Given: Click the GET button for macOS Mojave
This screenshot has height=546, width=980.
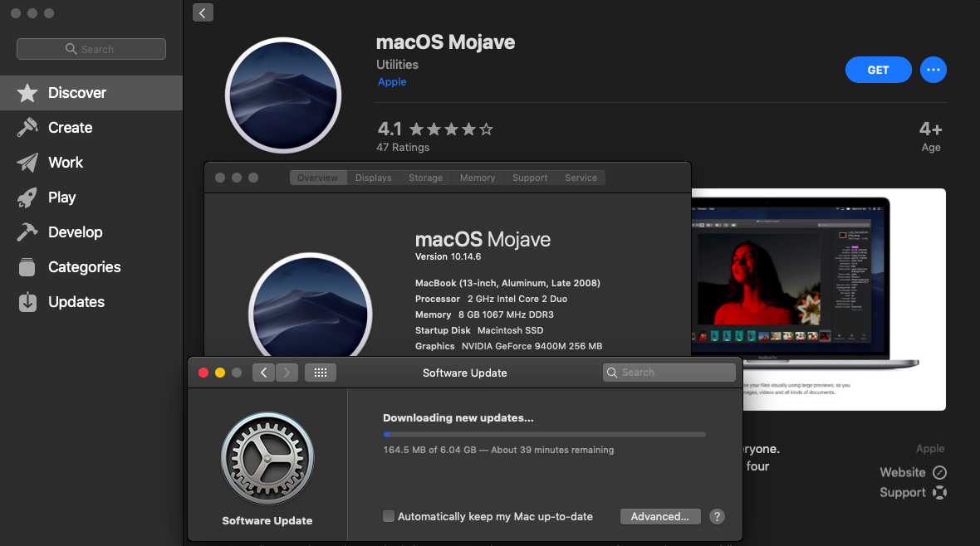Looking at the screenshot, I should click(x=878, y=70).
